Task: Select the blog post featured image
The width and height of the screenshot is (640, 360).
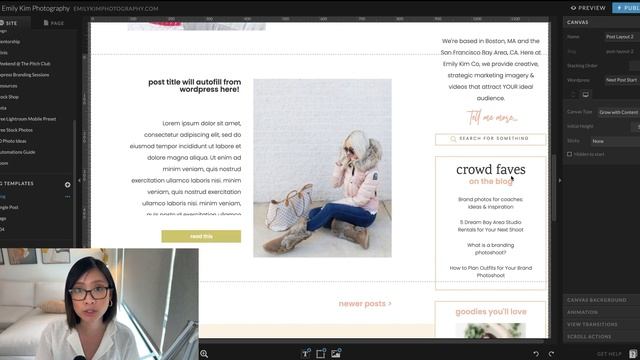Action: point(322,168)
